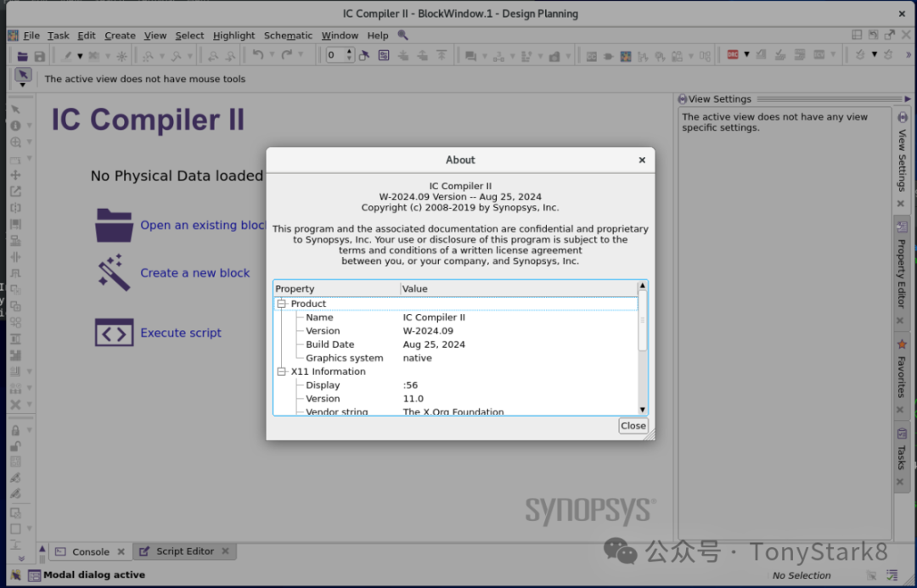Close the About dialog with the X
This screenshot has width=917, height=588.
click(x=642, y=160)
